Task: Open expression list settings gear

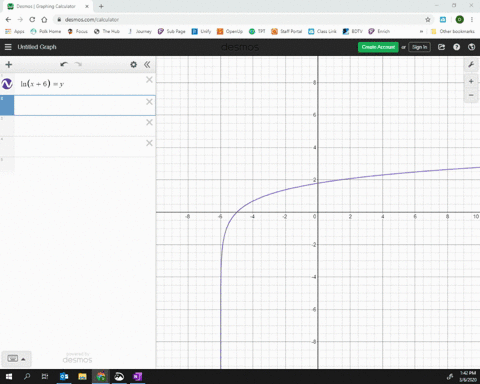Action: click(133, 64)
